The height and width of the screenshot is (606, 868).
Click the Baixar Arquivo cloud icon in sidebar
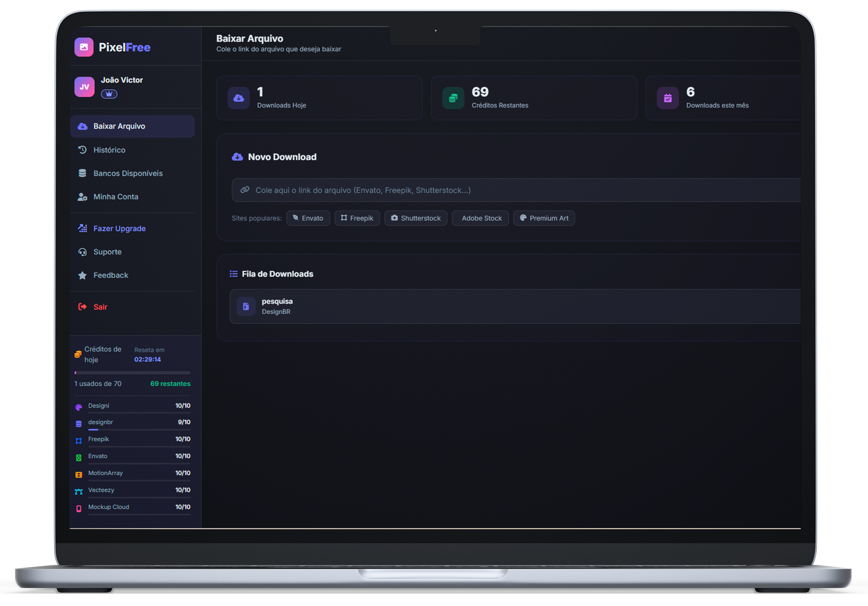(x=82, y=126)
